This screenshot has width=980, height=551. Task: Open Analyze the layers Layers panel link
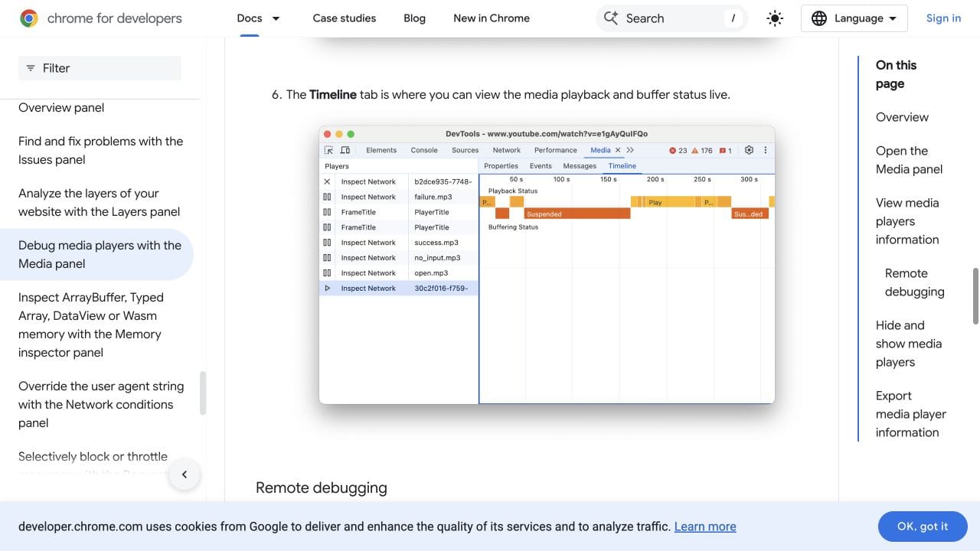(x=100, y=203)
